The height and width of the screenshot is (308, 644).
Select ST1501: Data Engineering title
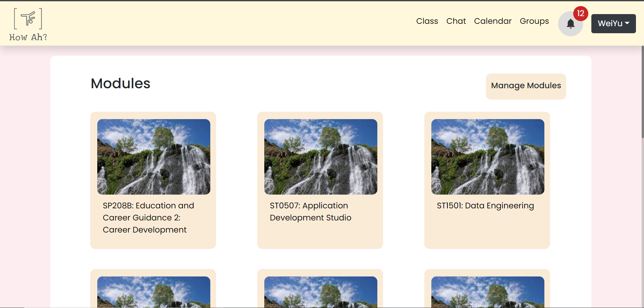(485, 206)
